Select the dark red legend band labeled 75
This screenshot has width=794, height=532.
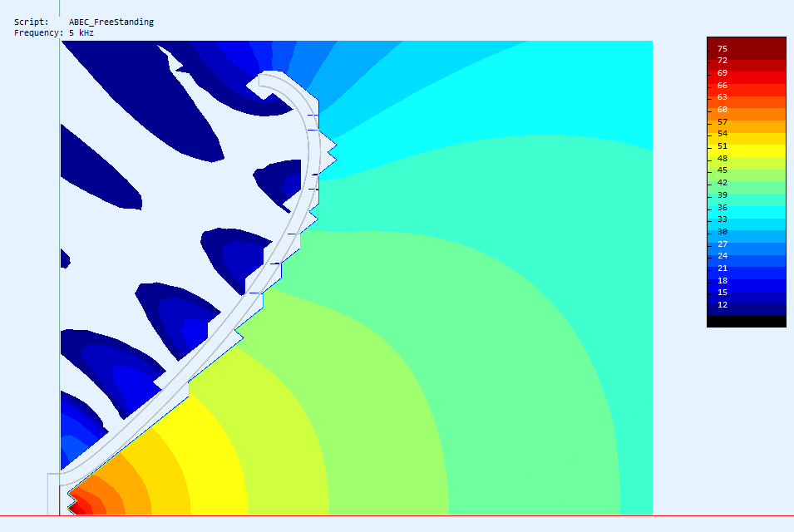coord(747,48)
